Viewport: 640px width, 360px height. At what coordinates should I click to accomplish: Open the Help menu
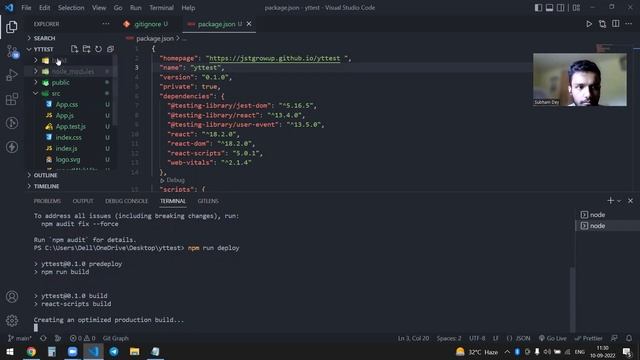pyautogui.click(x=188, y=7)
